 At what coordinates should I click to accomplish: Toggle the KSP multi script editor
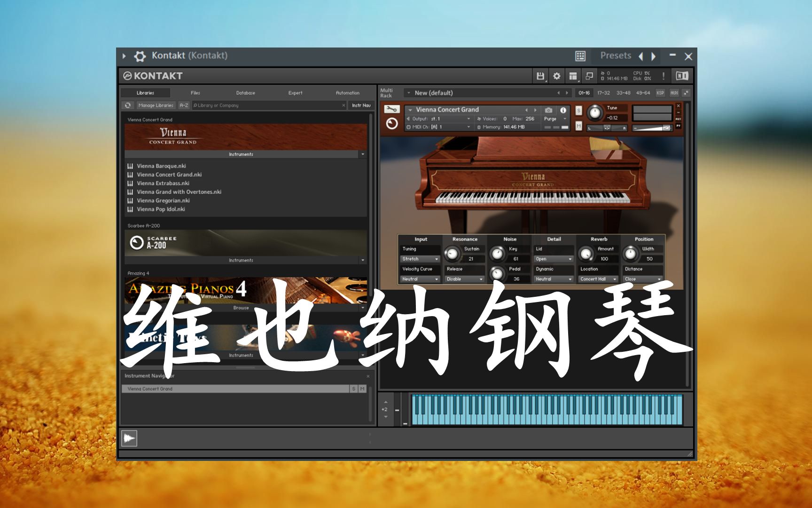pos(660,93)
